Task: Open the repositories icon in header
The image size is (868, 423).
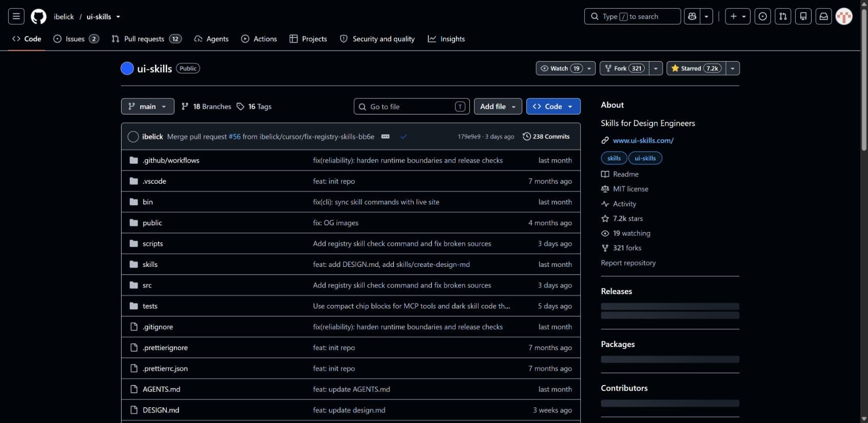Action: 803,16
